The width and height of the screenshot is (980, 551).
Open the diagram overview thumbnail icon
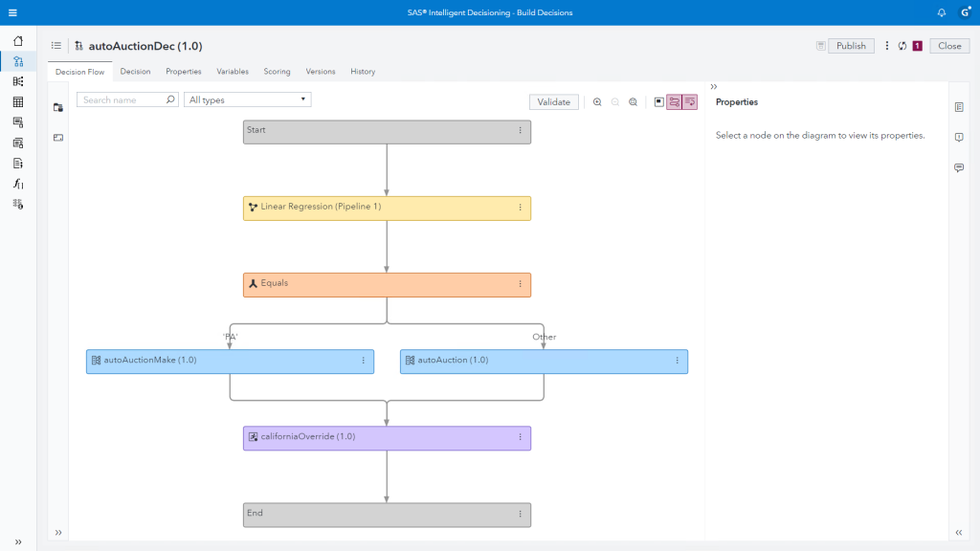click(659, 101)
